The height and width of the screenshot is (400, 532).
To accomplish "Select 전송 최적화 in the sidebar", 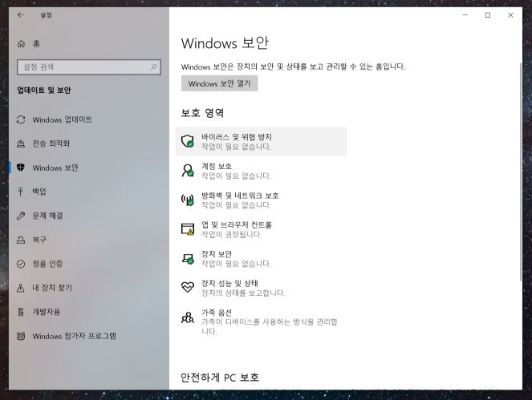I will (x=51, y=143).
